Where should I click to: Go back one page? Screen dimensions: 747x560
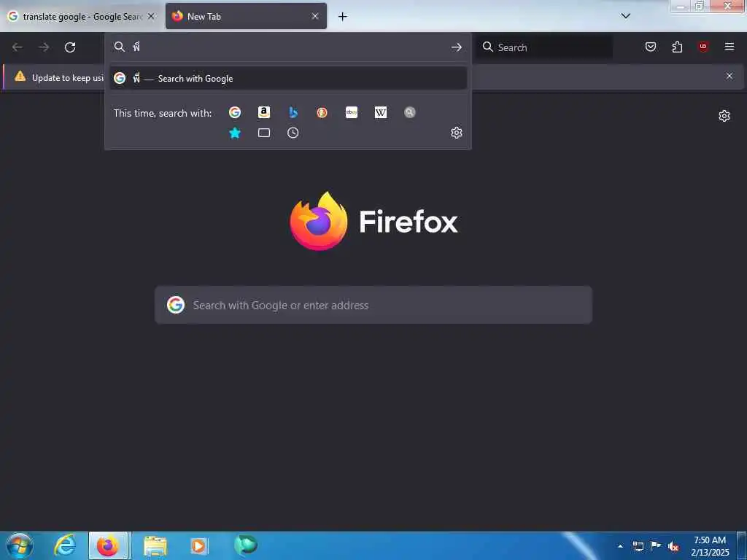18,47
